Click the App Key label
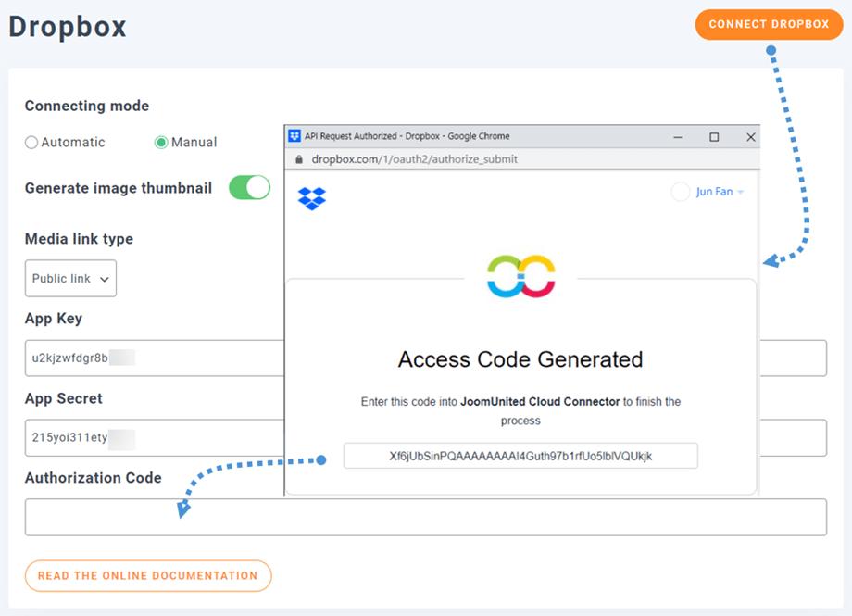 tap(54, 318)
